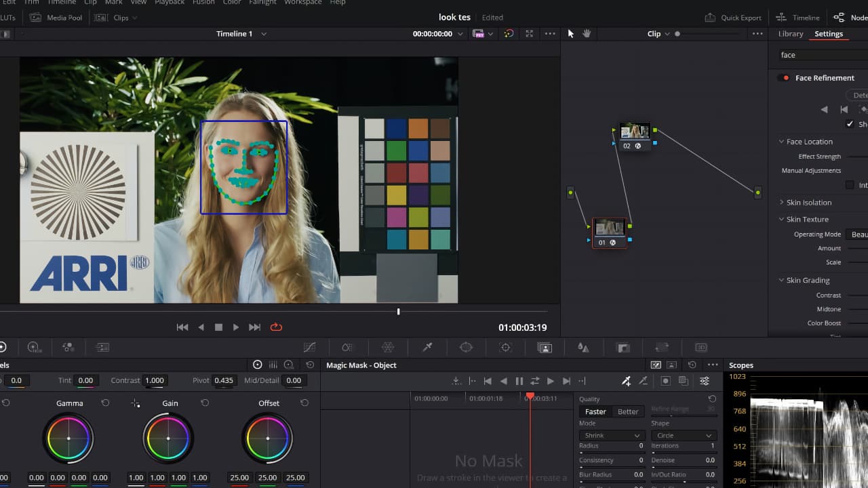868x488 pixels.
Task: Switch to the Library tab
Action: [791, 34]
